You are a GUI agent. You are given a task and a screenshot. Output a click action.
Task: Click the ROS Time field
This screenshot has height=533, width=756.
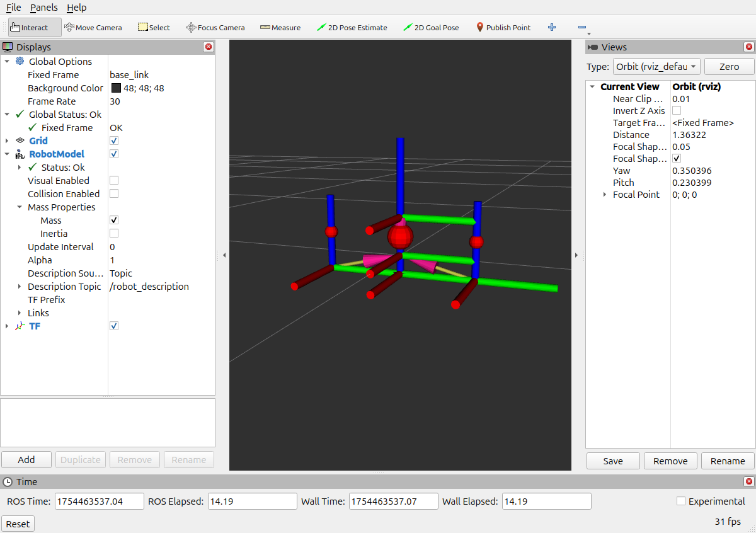click(99, 501)
